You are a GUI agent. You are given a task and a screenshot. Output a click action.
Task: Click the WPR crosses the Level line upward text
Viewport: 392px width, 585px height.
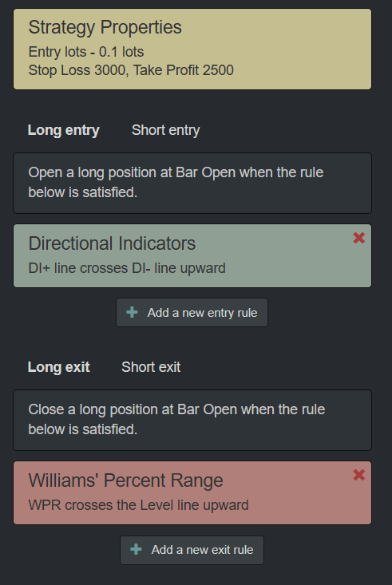138,505
